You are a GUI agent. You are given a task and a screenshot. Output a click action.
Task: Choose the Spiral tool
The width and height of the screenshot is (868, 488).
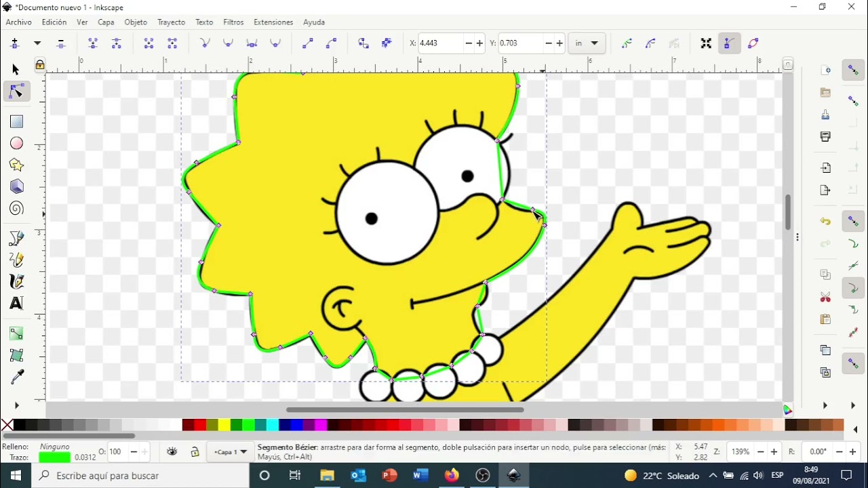click(16, 208)
